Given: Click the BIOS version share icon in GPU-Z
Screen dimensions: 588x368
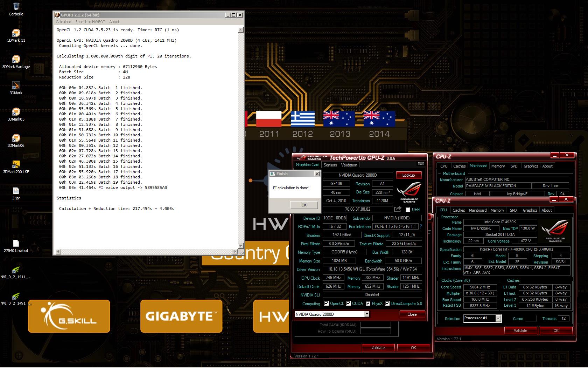Looking at the screenshot, I should pyautogui.click(x=398, y=209).
